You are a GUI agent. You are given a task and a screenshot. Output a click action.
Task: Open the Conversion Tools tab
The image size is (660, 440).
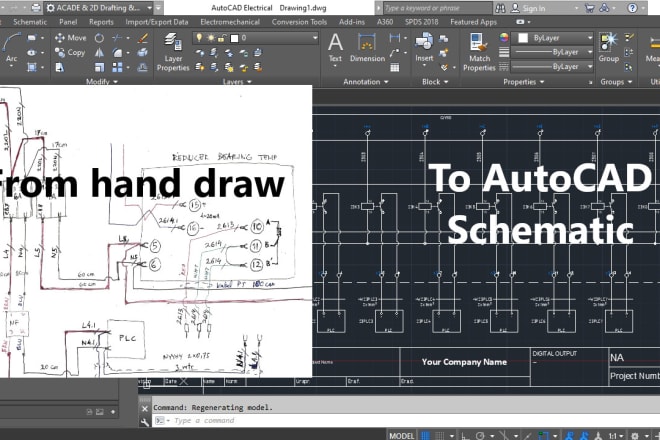pos(299,22)
